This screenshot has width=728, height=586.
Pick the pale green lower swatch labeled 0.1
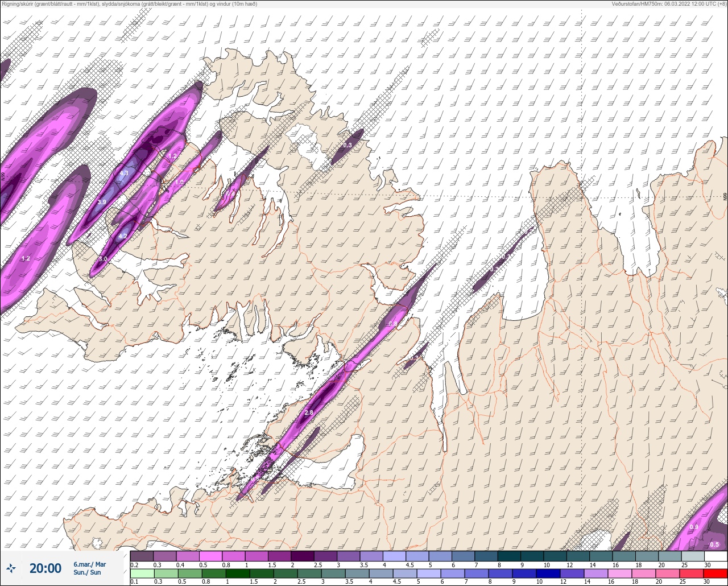(x=142, y=573)
